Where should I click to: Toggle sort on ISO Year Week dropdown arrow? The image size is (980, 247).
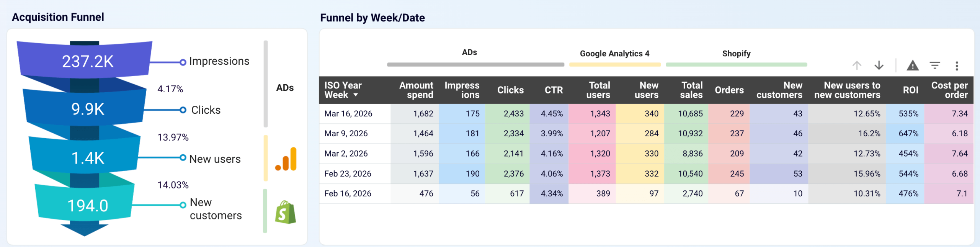click(356, 95)
